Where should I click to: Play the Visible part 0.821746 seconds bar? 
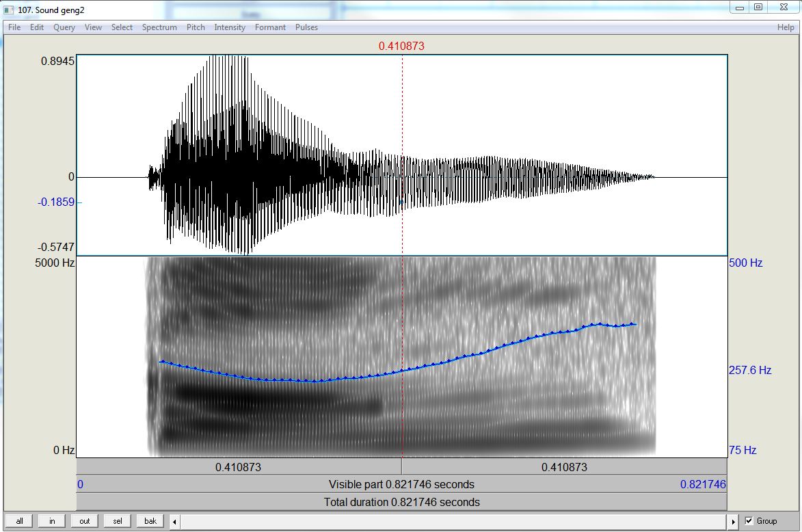[401, 484]
